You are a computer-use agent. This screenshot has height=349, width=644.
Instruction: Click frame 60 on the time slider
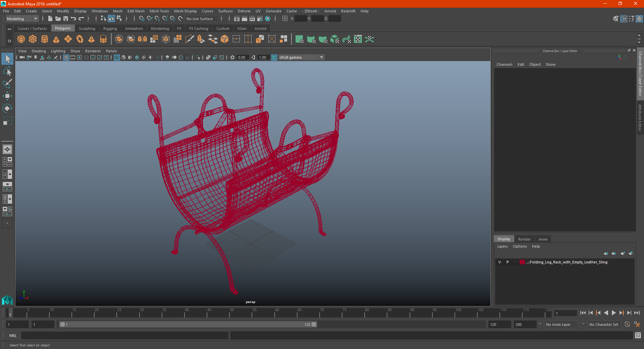(275, 313)
